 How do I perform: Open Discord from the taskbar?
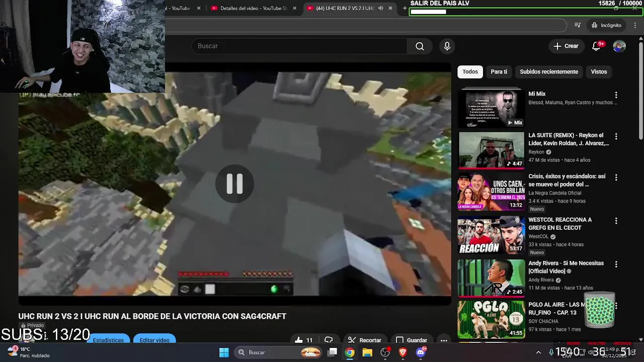pyautogui.click(x=421, y=352)
